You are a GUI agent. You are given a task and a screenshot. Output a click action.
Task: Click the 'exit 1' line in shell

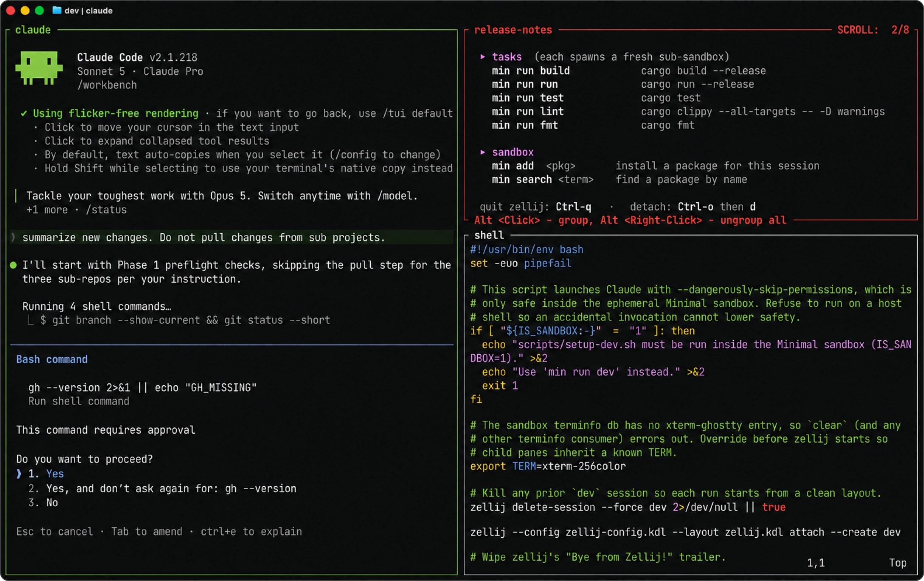click(500, 385)
